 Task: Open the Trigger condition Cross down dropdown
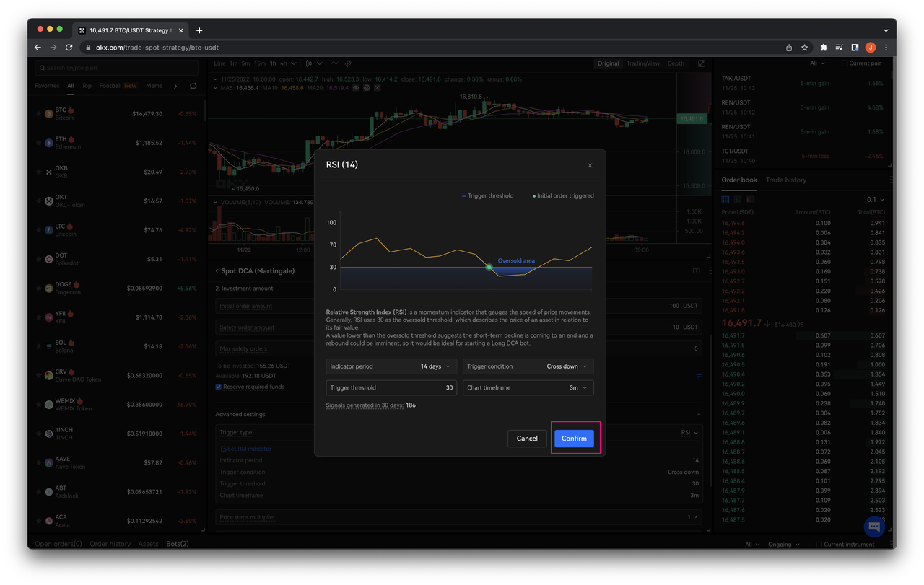[528, 366]
